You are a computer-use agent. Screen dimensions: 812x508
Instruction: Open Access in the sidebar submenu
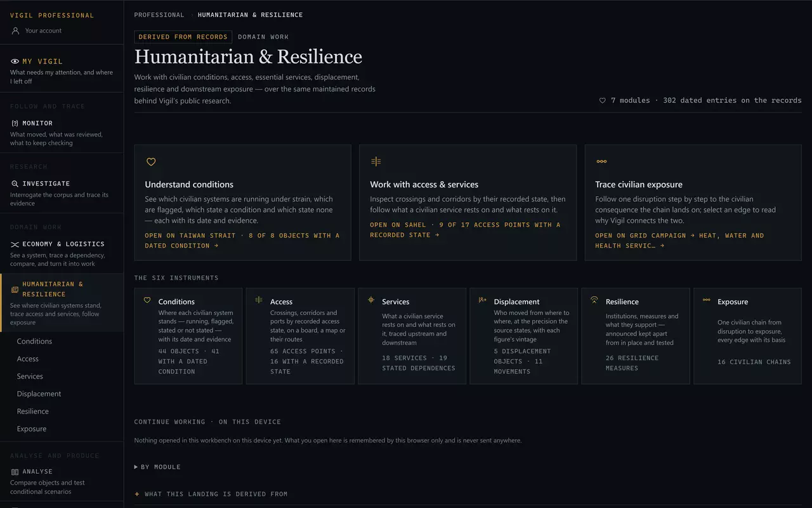[x=28, y=359]
